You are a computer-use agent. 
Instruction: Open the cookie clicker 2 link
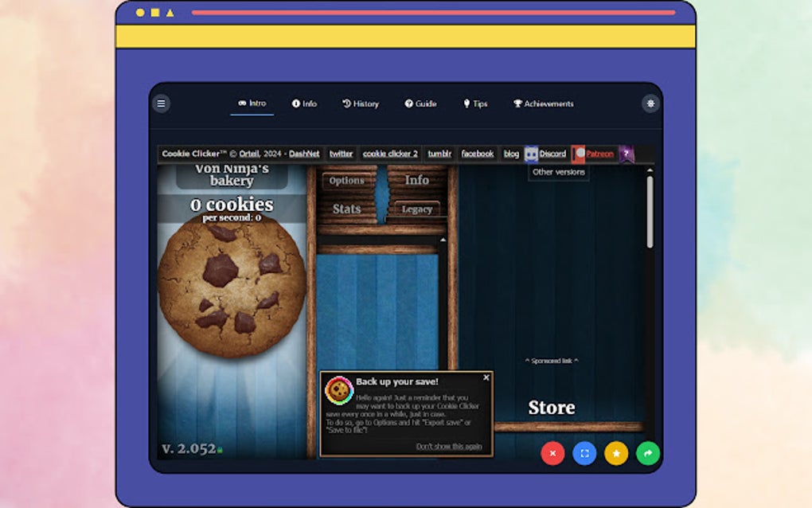(x=388, y=154)
